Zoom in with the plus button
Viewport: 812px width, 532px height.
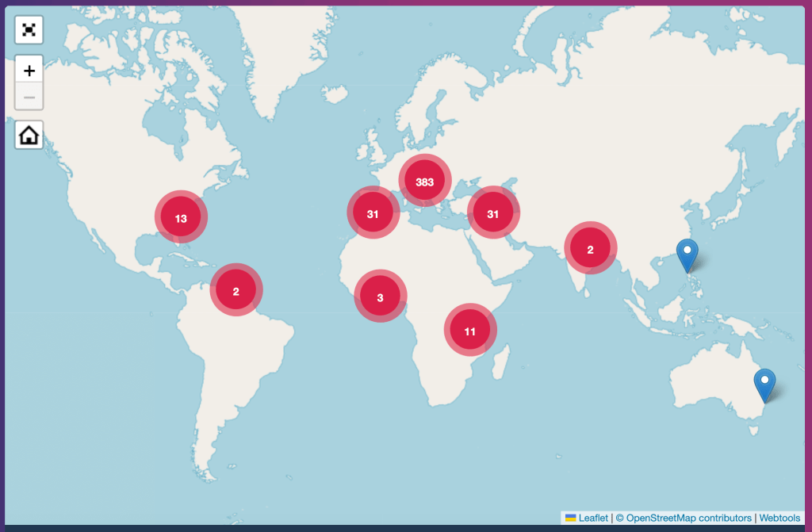tap(29, 71)
